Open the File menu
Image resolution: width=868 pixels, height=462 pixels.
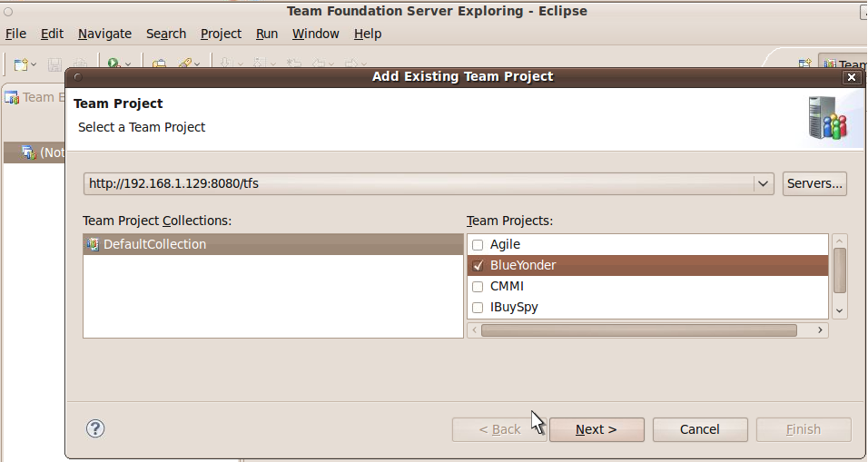point(15,34)
